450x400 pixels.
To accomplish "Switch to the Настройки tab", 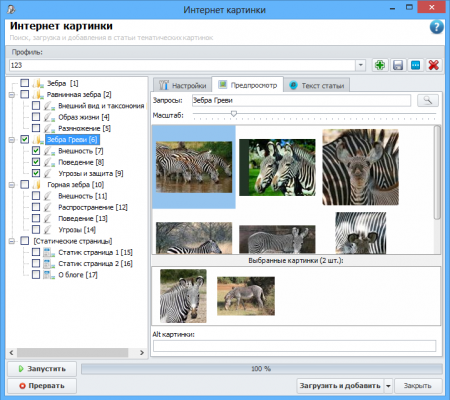I will (182, 85).
